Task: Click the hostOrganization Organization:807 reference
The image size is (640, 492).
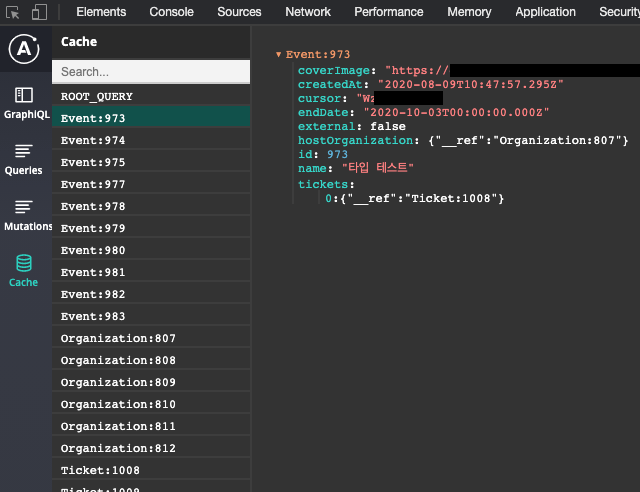Action: tap(528, 140)
